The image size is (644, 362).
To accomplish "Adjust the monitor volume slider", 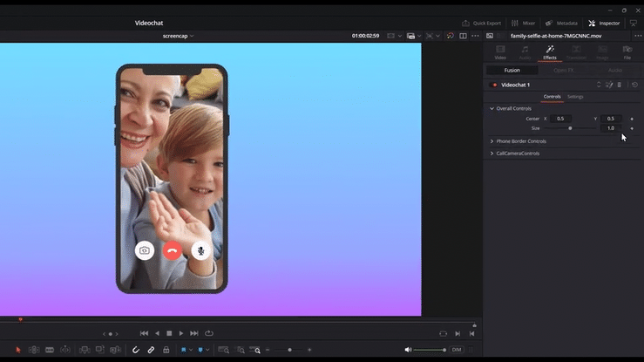I will pos(430,350).
